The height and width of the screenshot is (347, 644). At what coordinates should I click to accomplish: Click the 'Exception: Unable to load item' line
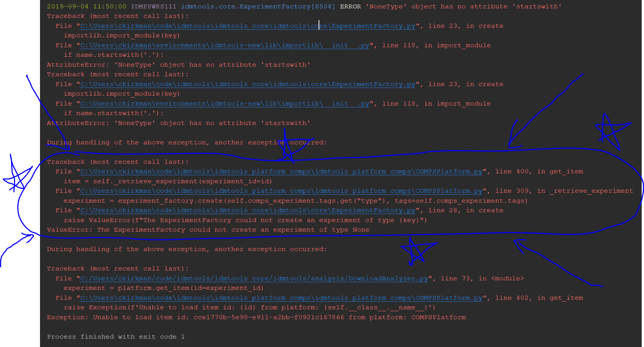tap(256, 317)
